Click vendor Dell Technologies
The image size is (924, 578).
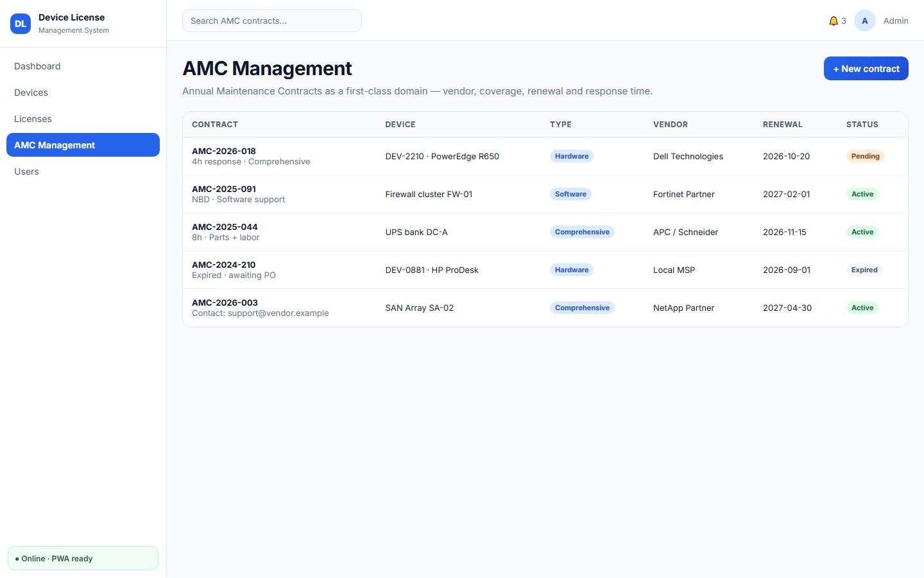click(688, 156)
